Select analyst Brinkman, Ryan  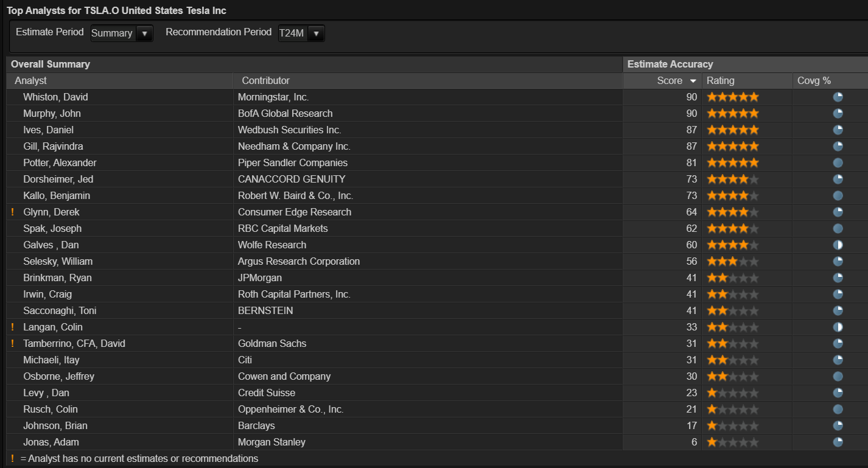[x=57, y=278]
